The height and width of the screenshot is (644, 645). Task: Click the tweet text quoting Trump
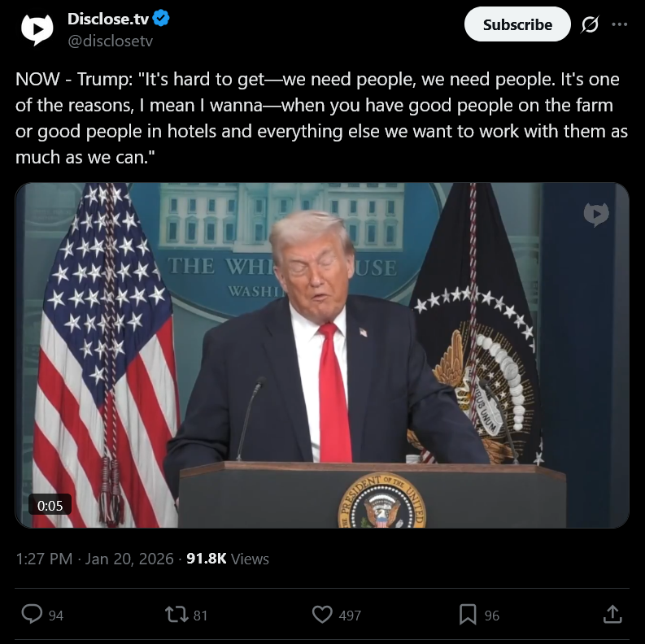coord(321,118)
